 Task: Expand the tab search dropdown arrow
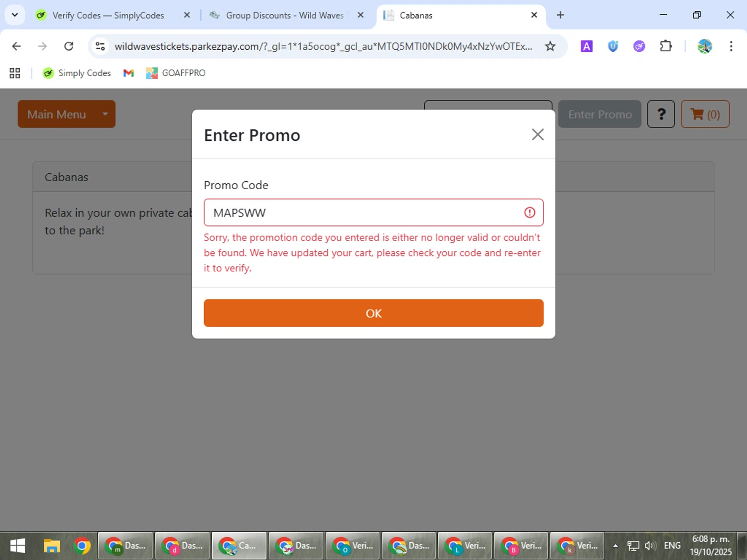(15, 15)
